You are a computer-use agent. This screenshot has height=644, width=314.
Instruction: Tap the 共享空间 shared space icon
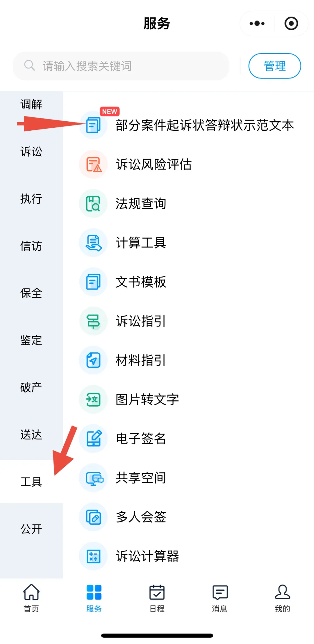click(93, 478)
